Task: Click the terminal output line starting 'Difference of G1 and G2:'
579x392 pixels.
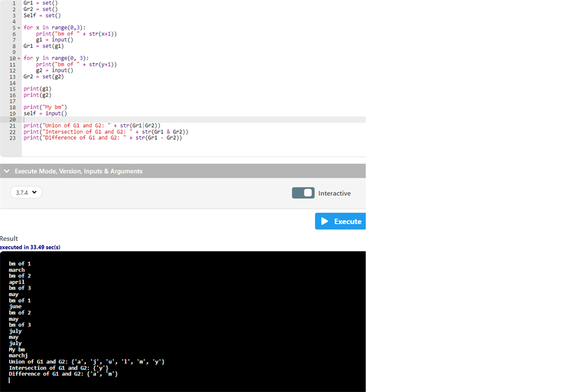Action: click(x=63, y=374)
